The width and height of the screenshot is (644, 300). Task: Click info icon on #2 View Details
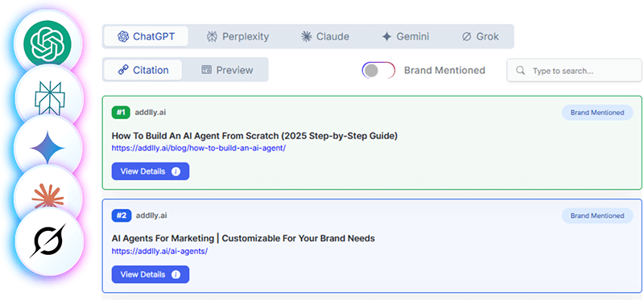click(175, 274)
